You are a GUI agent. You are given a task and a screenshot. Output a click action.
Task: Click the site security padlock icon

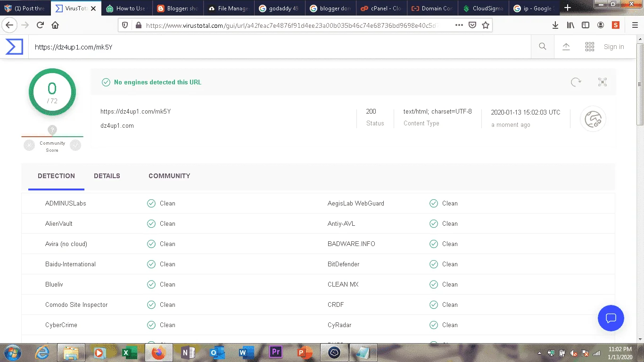[138, 25]
